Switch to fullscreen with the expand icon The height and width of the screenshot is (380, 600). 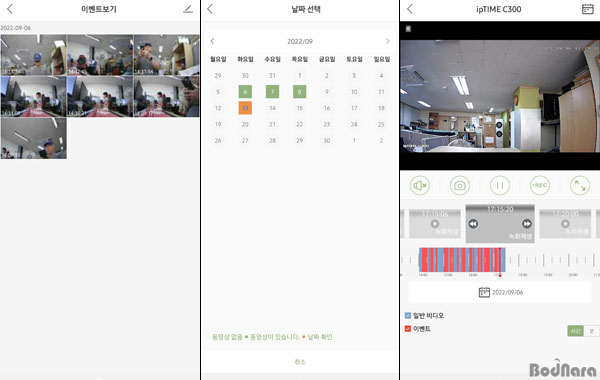(580, 186)
